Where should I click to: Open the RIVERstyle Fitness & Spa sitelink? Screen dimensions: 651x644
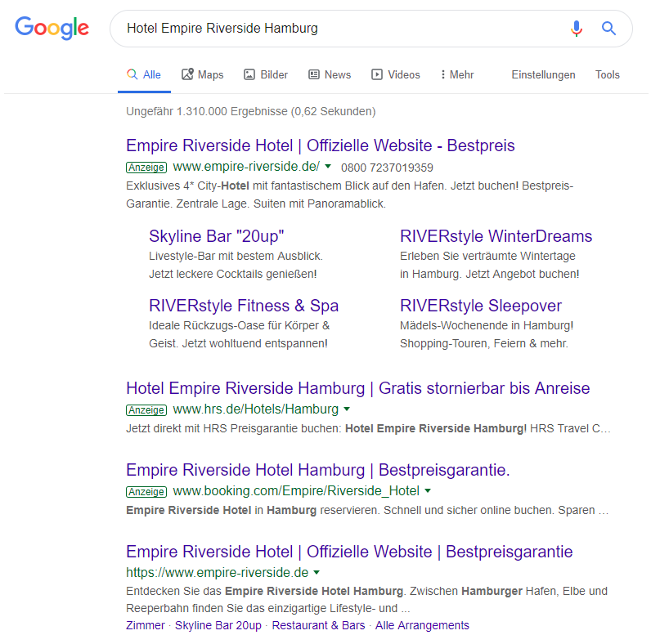pos(244,306)
